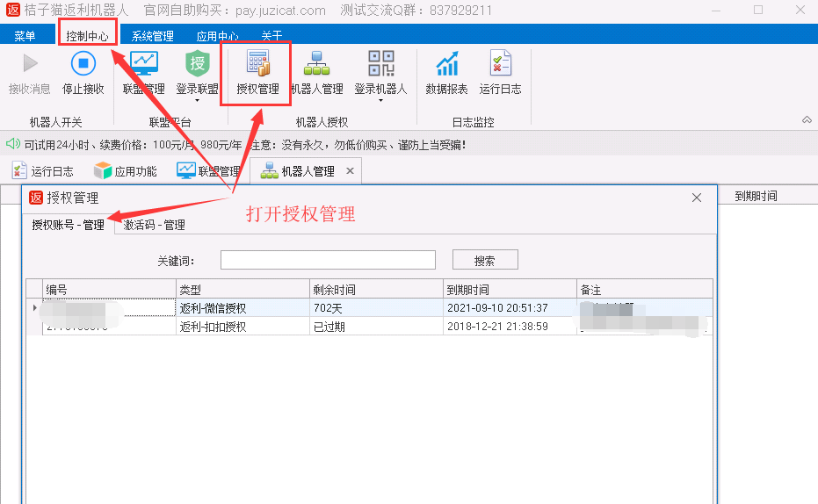Image resolution: width=818 pixels, height=504 pixels.
Task: Click the 停止接收 stop icon
Action: coord(83,64)
